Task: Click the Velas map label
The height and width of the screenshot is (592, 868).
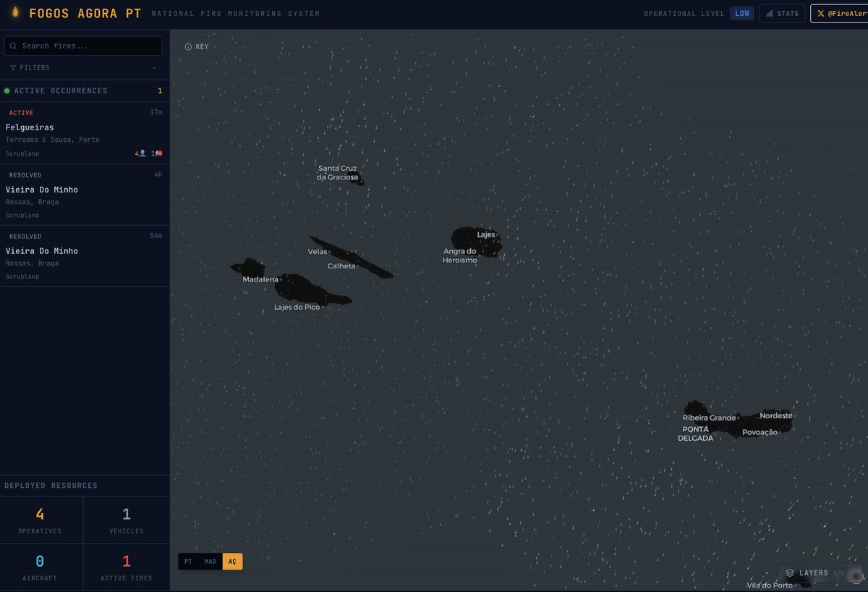Action: click(318, 252)
